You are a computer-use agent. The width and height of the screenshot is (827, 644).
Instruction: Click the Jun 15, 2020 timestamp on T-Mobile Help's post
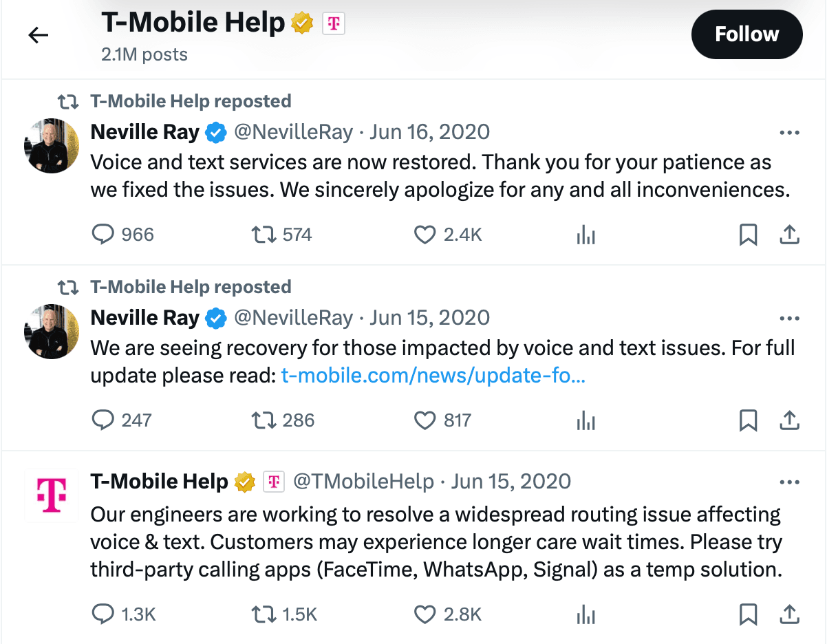point(511,482)
